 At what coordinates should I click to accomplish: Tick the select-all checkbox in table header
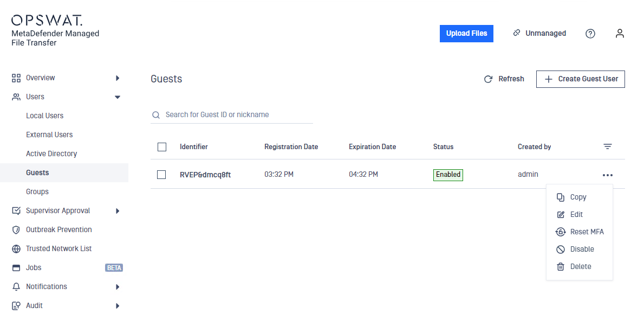pyautogui.click(x=162, y=147)
